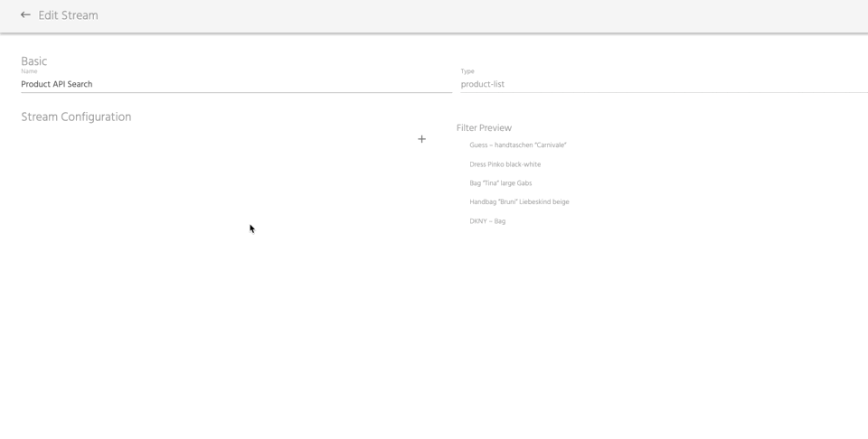This screenshot has height=439, width=868.
Task: Click the 'Stream Configuration' heading
Action: [76, 117]
